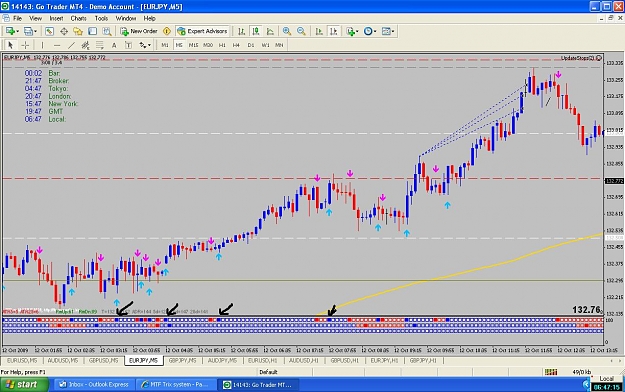Image resolution: width=625 pixels, height=392 pixels.
Task: Select the trendline drawing tool
Action: coord(71,45)
